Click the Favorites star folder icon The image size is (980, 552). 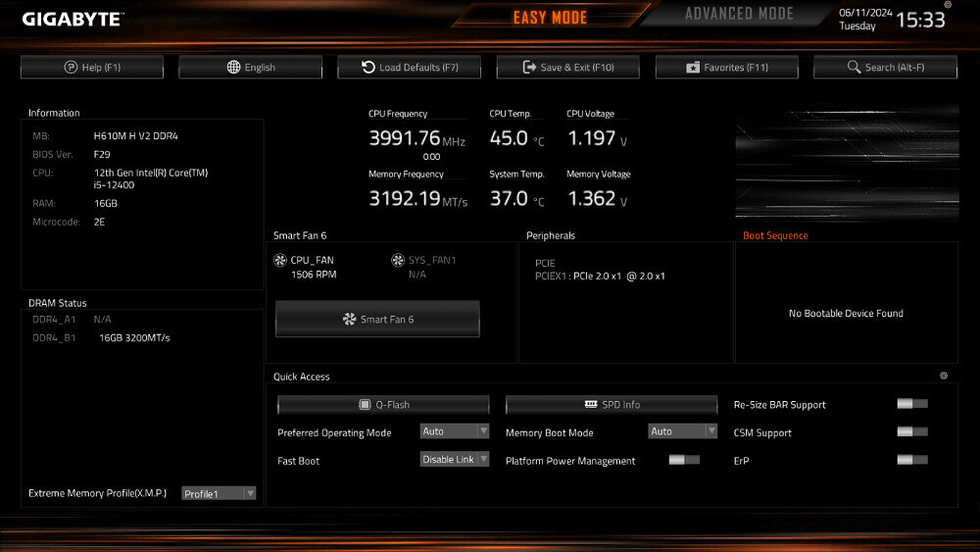pos(693,67)
